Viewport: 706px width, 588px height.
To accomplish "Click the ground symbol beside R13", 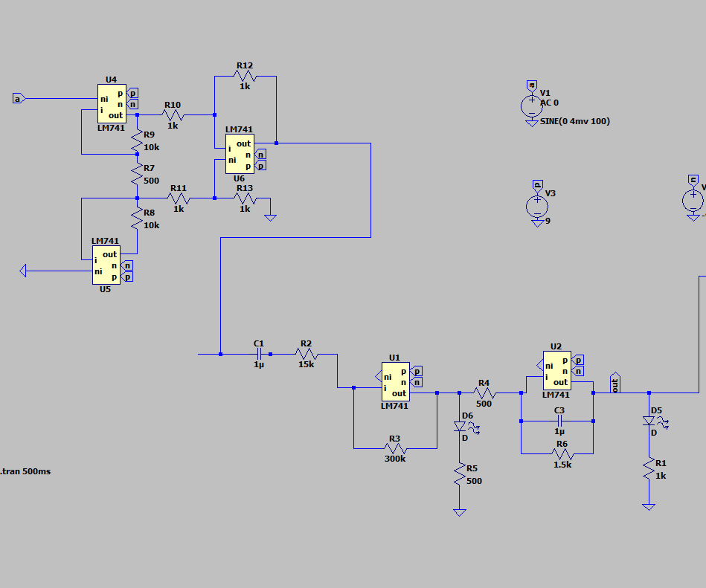I will [271, 216].
